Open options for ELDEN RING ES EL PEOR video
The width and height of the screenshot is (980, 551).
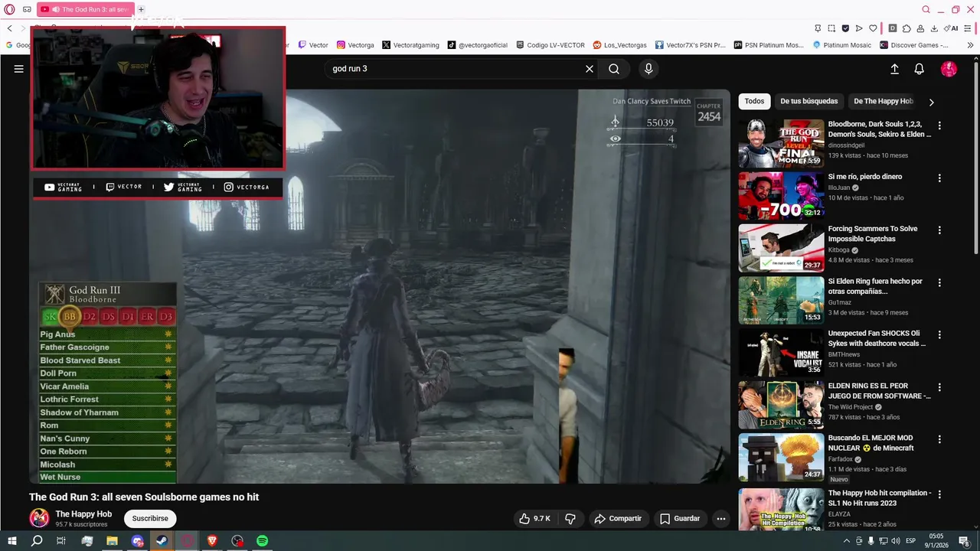click(939, 387)
